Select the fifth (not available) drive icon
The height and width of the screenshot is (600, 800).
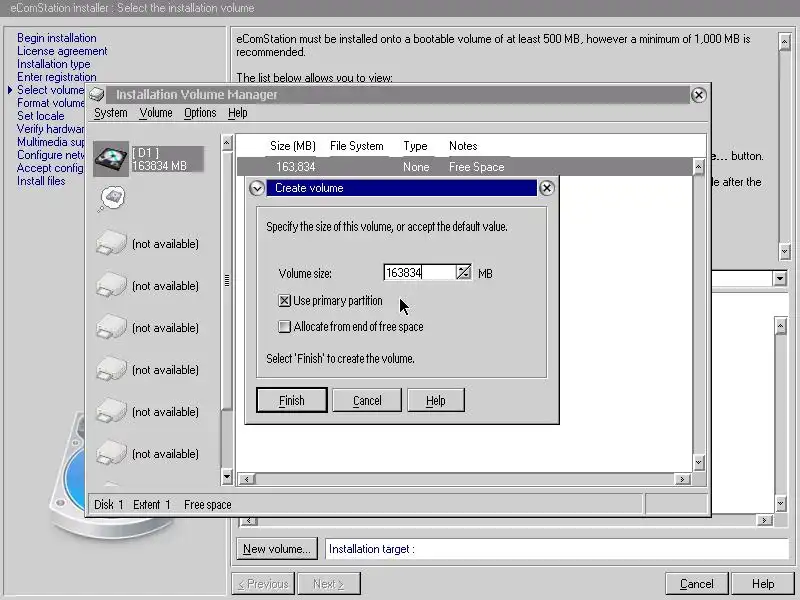(x=111, y=411)
